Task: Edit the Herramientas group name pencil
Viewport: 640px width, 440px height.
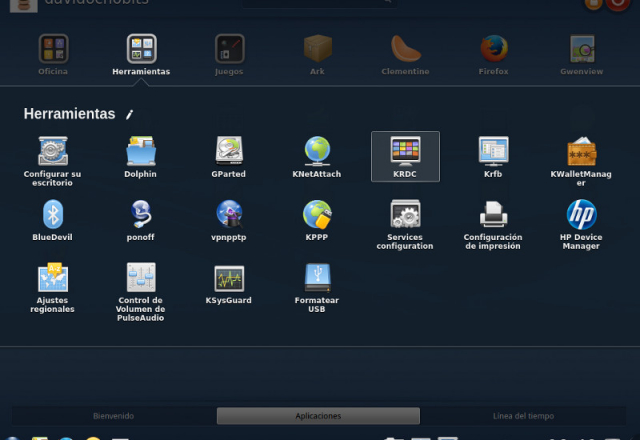Action: click(129, 115)
